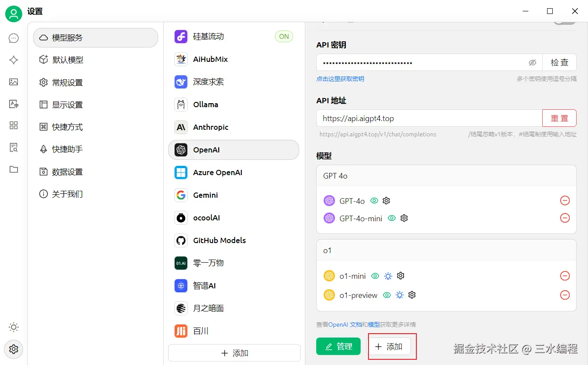Remove the o1-preview model with its minus icon

pos(565,295)
